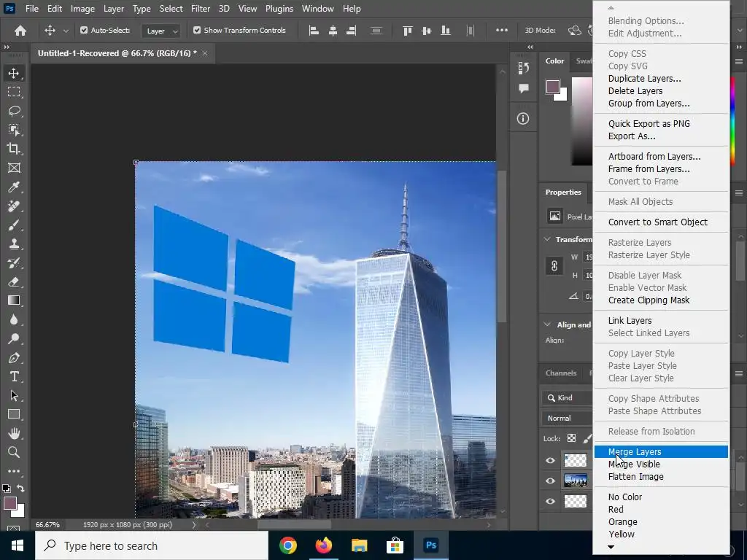Select the Eraser tool
This screenshot has height=560, width=747.
tap(14, 282)
